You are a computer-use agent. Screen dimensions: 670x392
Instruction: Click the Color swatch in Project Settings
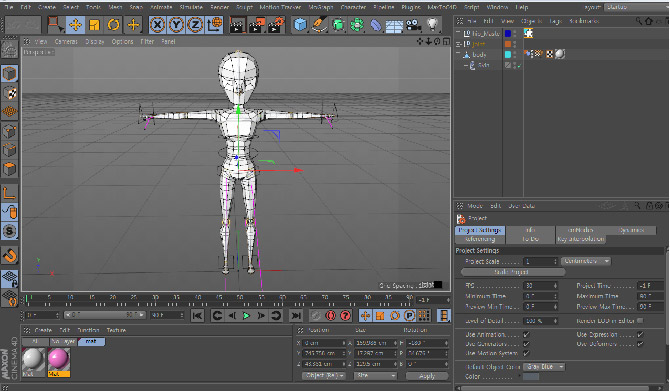pos(531,377)
